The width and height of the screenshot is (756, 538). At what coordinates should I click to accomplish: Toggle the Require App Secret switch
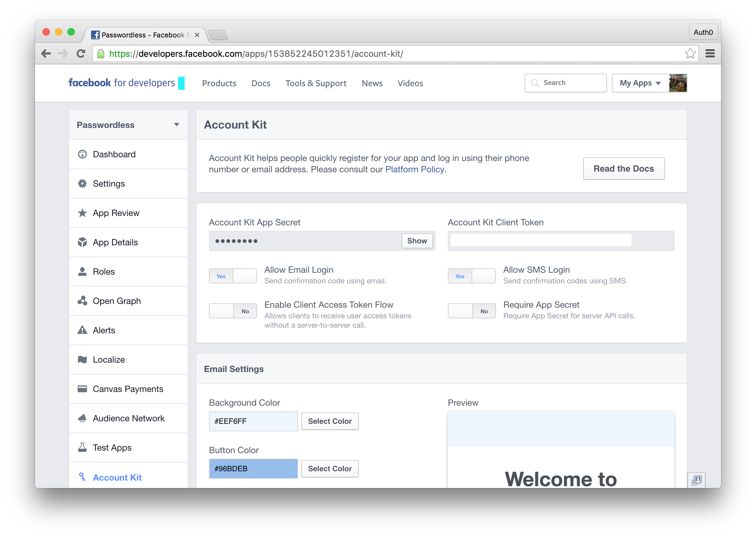(x=471, y=311)
